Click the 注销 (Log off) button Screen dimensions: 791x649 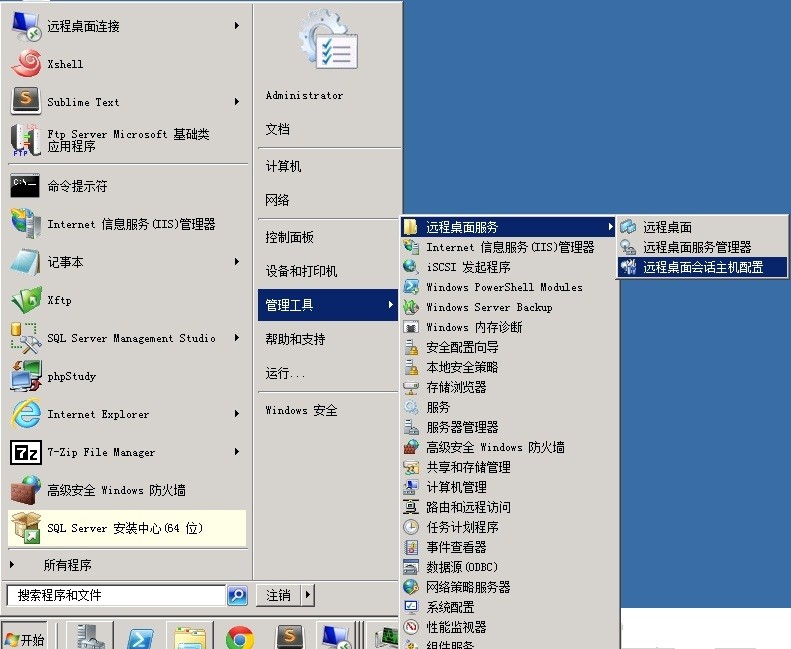click(x=279, y=596)
